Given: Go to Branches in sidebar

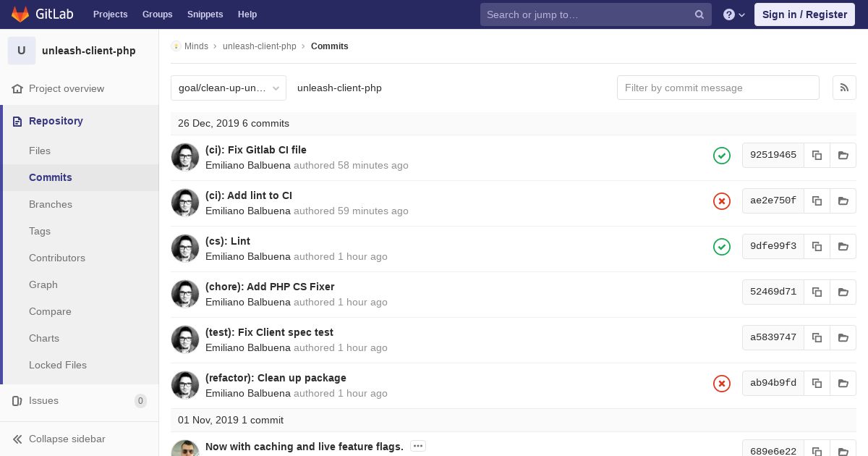Looking at the screenshot, I should coord(51,204).
